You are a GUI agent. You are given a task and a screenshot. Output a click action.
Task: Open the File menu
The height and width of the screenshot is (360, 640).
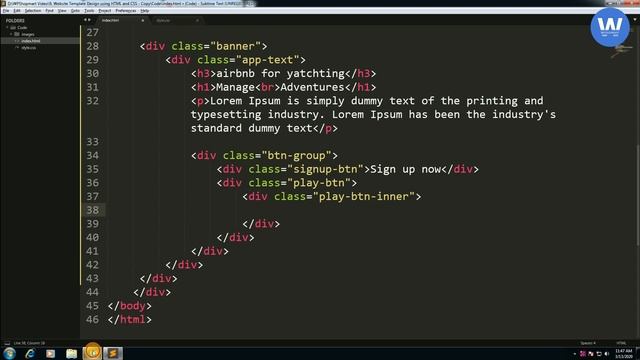point(6,11)
